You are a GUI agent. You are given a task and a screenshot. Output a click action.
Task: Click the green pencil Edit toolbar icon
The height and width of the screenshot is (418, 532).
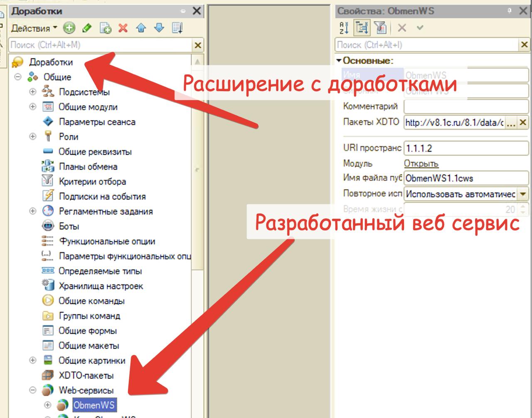click(x=87, y=28)
